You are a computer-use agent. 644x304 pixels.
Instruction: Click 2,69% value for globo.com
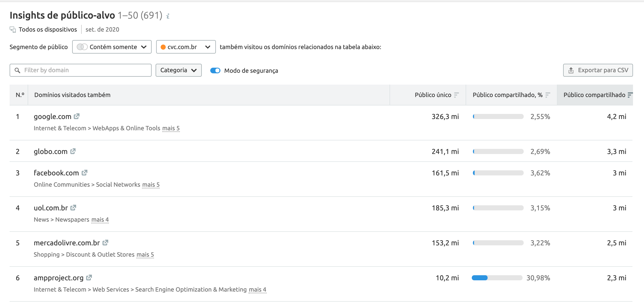(x=540, y=151)
